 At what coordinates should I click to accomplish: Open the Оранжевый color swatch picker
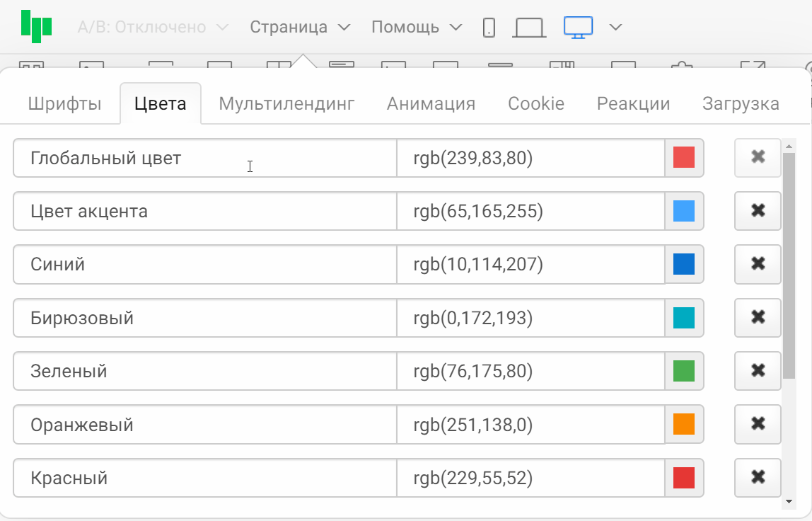[x=684, y=424]
